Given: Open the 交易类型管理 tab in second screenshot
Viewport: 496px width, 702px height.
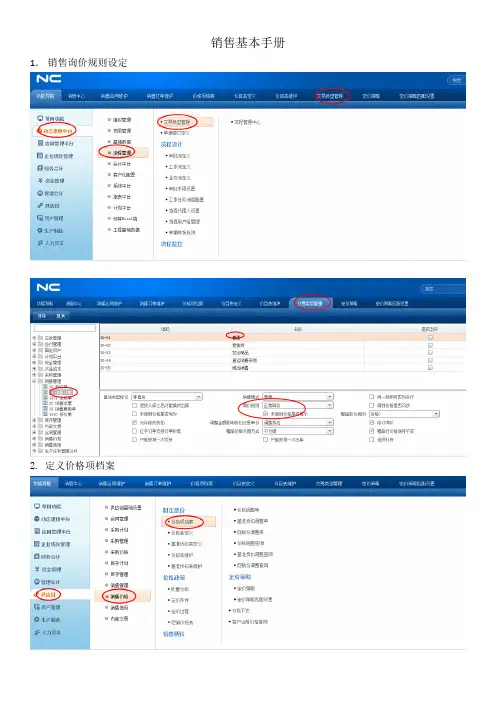Looking at the screenshot, I should pyautogui.click(x=310, y=303).
